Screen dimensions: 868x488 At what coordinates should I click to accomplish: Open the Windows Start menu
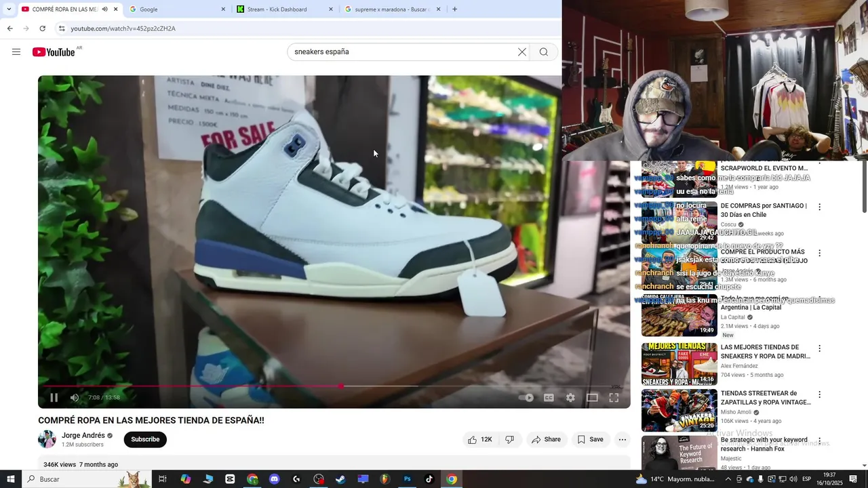click(11, 479)
